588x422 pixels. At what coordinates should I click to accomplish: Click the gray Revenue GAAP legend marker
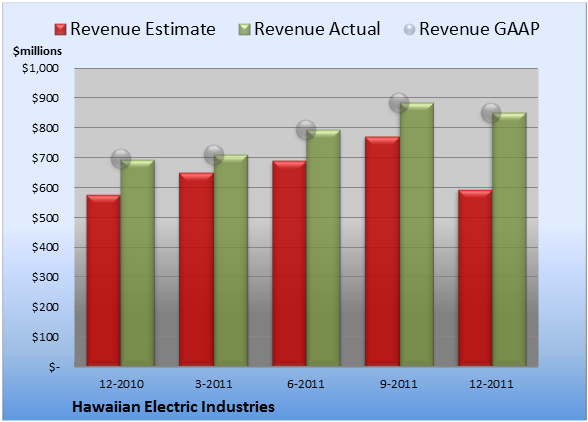pos(410,30)
